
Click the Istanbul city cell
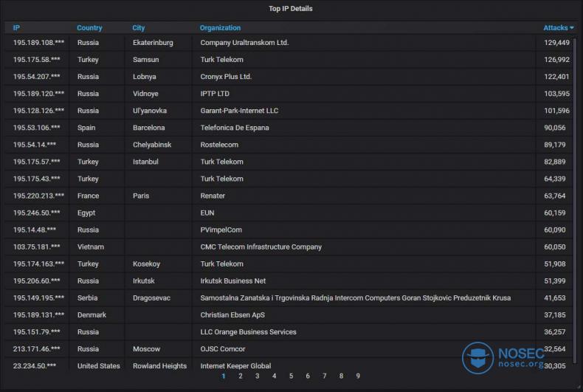point(145,162)
